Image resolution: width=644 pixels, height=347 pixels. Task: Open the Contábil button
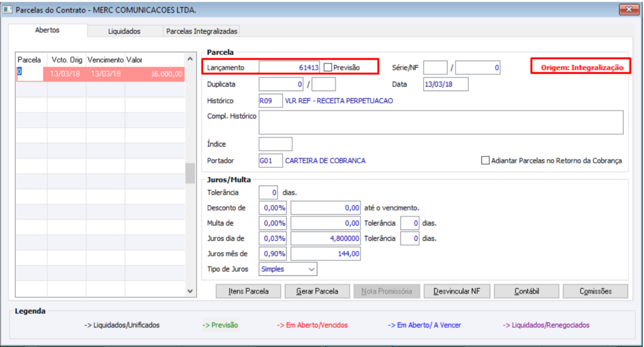point(526,291)
